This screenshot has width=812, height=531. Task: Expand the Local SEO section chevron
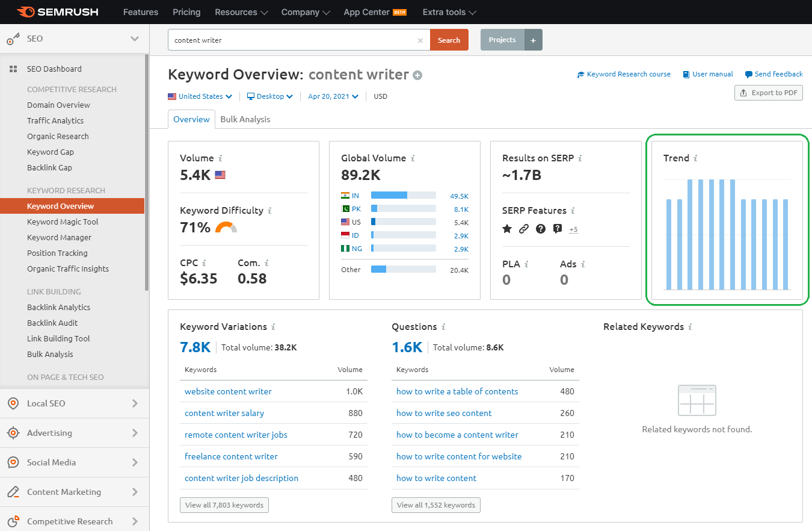point(135,403)
